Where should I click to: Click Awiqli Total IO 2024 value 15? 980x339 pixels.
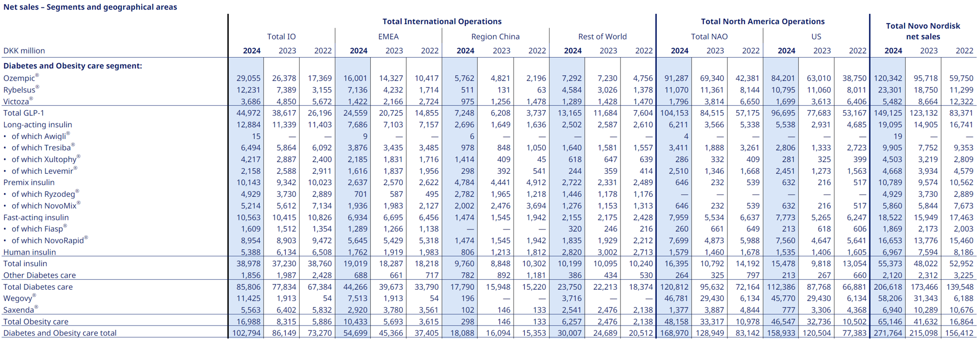click(x=256, y=136)
